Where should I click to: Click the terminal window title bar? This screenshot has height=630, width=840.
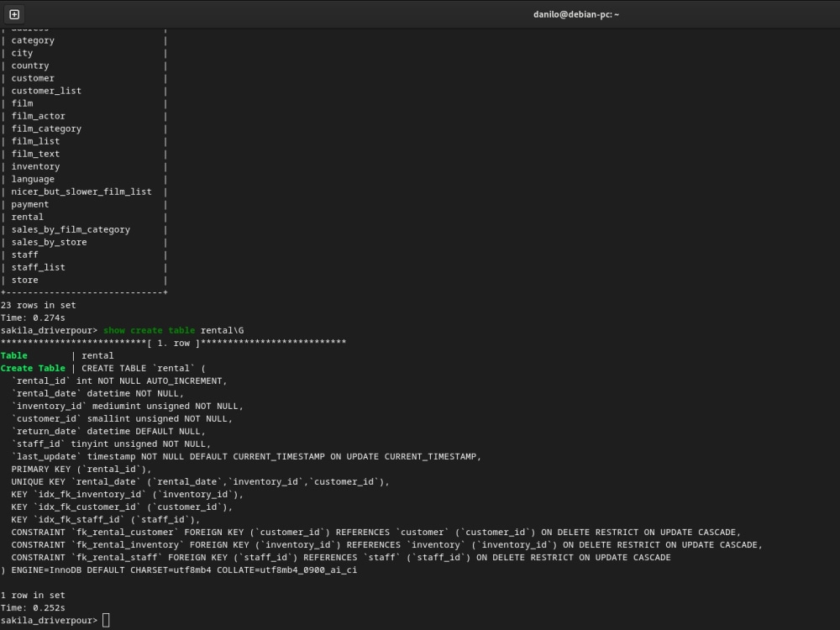coord(574,13)
